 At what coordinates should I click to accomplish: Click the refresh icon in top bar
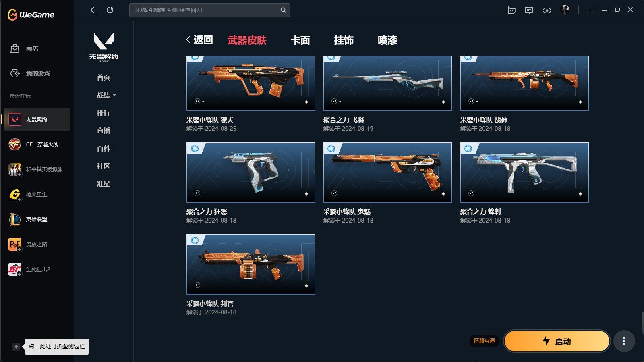pos(110,10)
